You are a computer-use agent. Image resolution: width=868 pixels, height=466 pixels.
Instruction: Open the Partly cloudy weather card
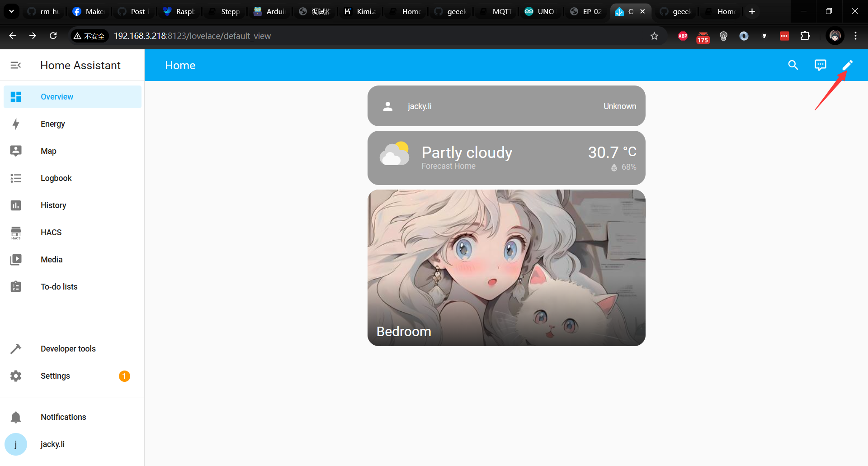[x=506, y=158]
